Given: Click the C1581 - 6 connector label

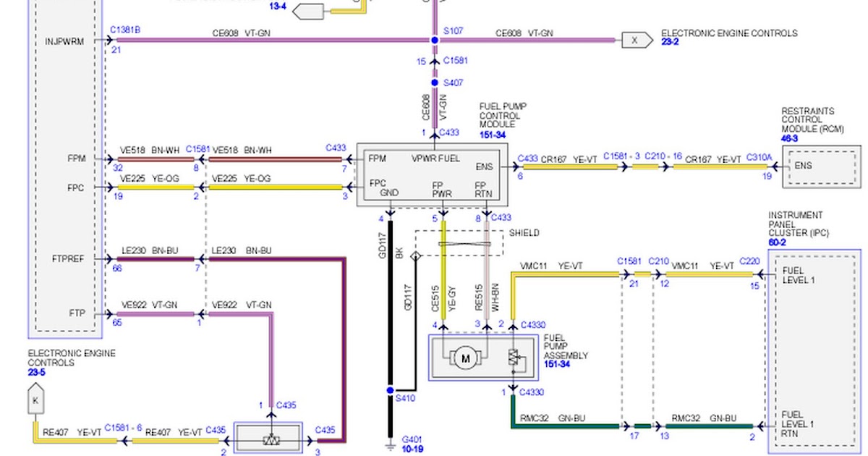Looking at the screenshot, I should point(122,428).
